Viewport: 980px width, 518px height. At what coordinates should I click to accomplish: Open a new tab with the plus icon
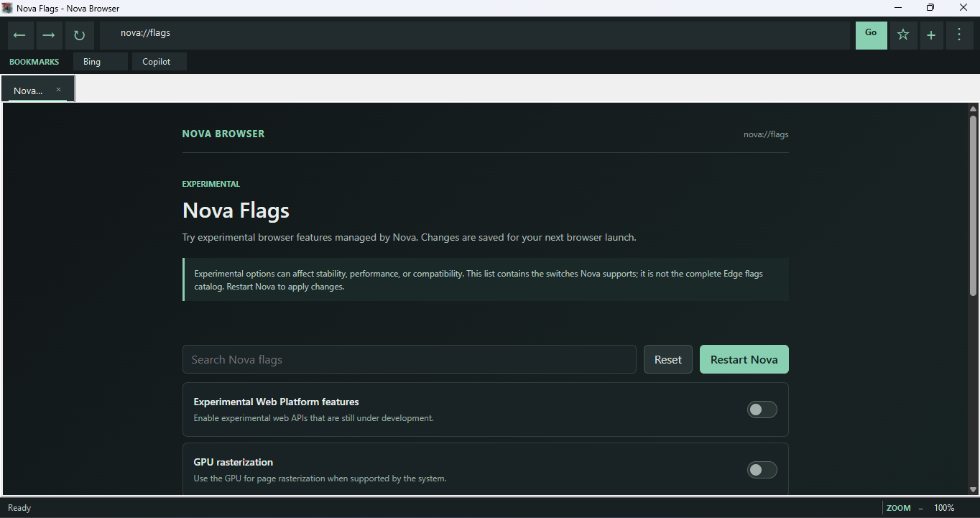931,35
